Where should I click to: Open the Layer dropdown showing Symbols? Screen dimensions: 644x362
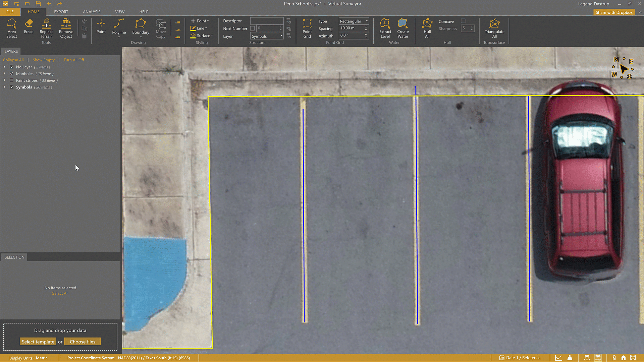click(267, 36)
